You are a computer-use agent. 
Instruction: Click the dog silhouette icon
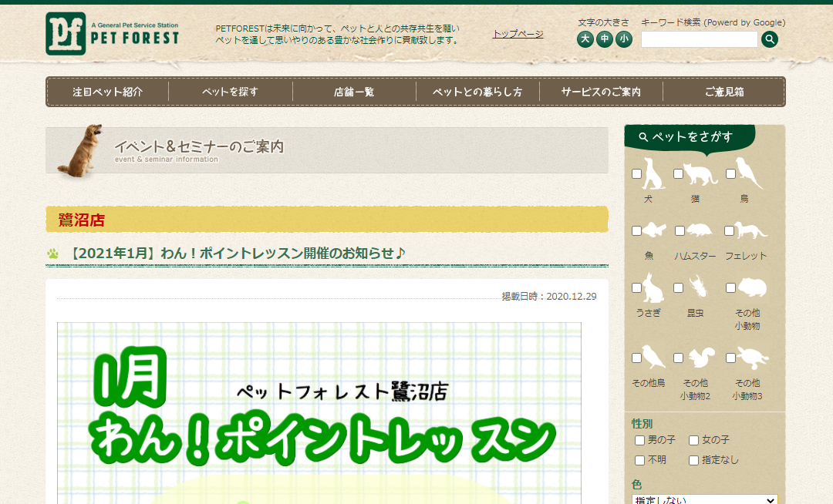point(653,174)
